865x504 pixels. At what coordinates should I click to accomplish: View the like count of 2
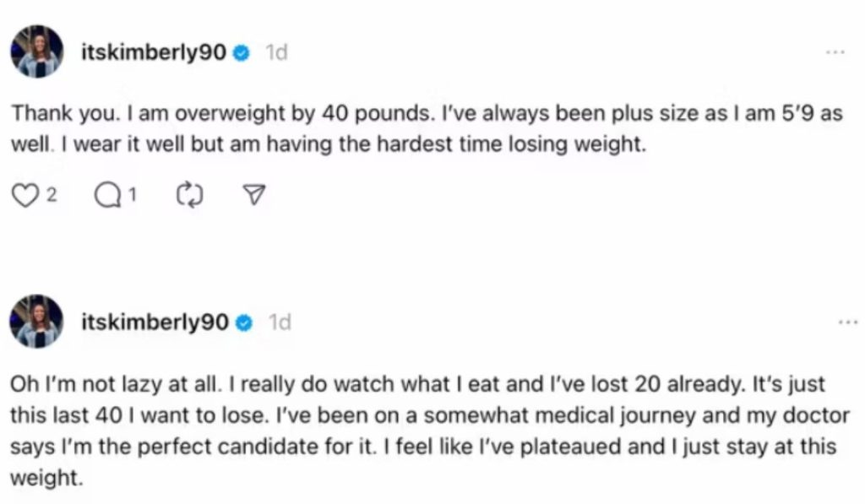pos(51,196)
